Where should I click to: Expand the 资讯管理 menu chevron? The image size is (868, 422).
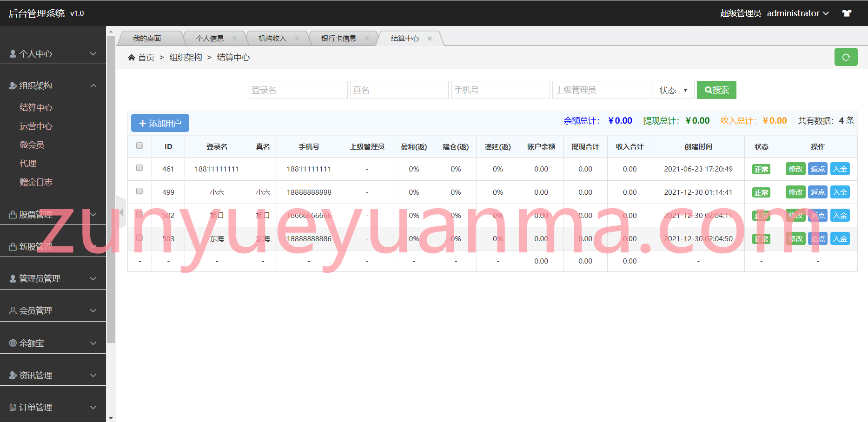click(x=93, y=375)
